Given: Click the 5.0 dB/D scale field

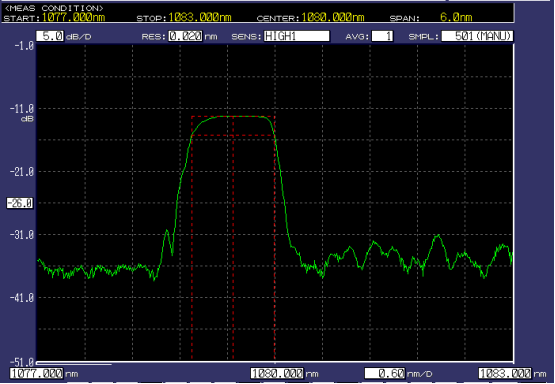Looking at the screenshot, I should click(50, 36).
